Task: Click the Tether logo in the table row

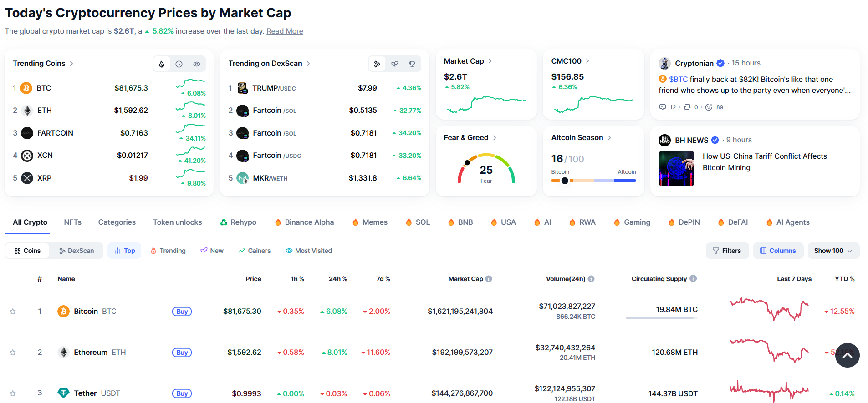Action: [64, 393]
